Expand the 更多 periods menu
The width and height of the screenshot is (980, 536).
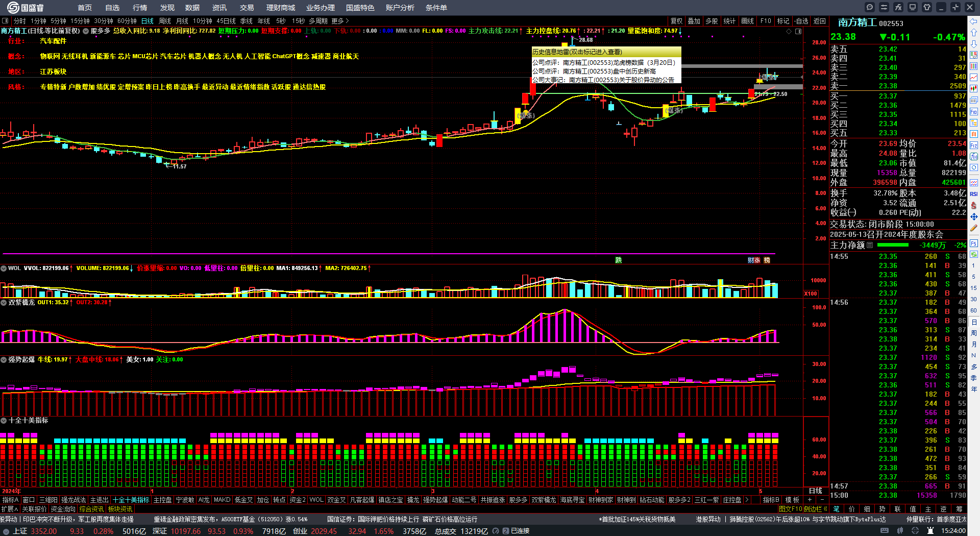[340, 21]
